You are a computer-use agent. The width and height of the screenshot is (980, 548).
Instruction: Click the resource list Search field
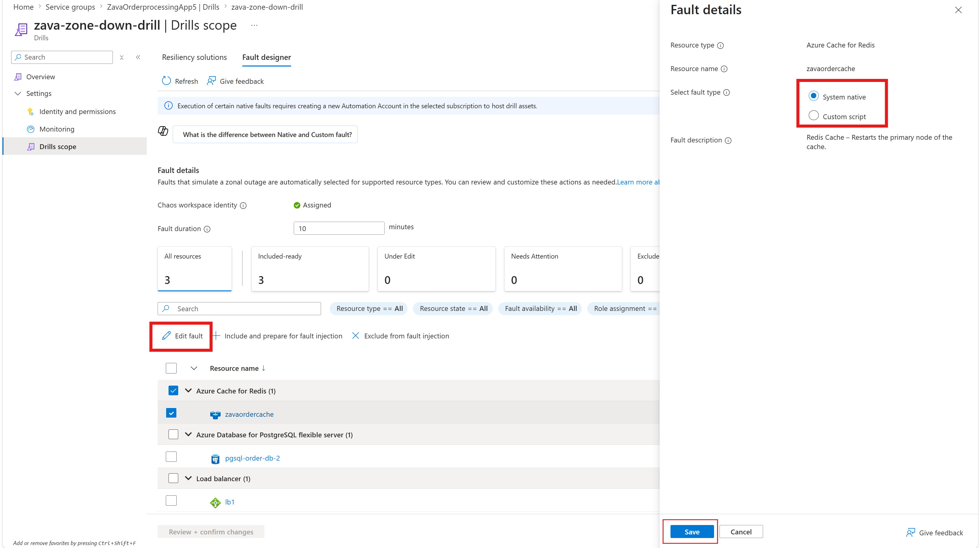click(x=239, y=309)
